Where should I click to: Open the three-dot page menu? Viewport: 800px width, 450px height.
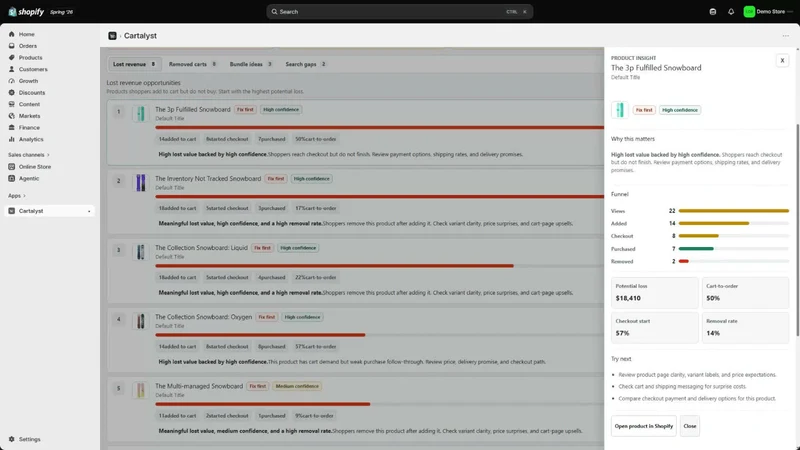point(785,36)
